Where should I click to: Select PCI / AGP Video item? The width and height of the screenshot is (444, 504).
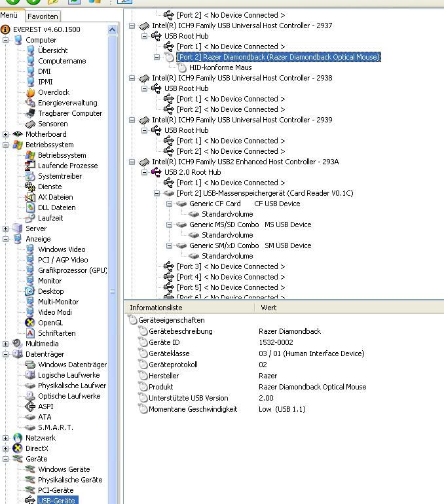click(x=63, y=260)
